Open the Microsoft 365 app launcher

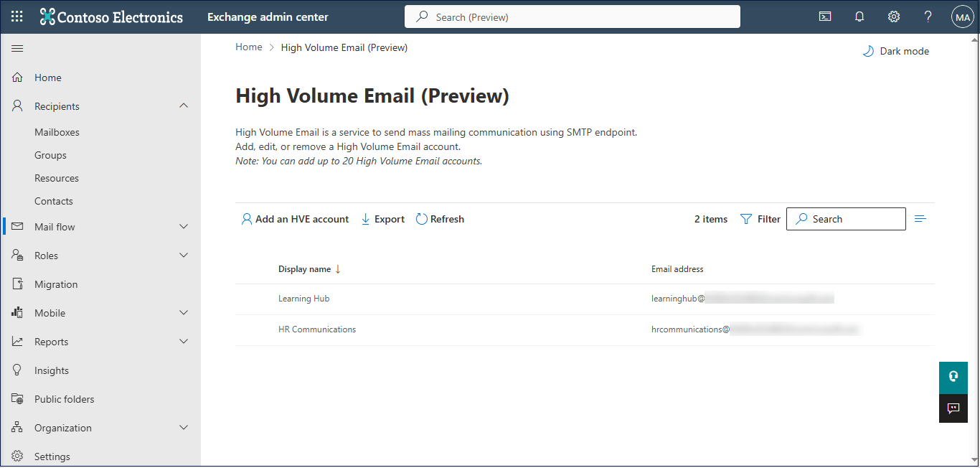(x=17, y=16)
